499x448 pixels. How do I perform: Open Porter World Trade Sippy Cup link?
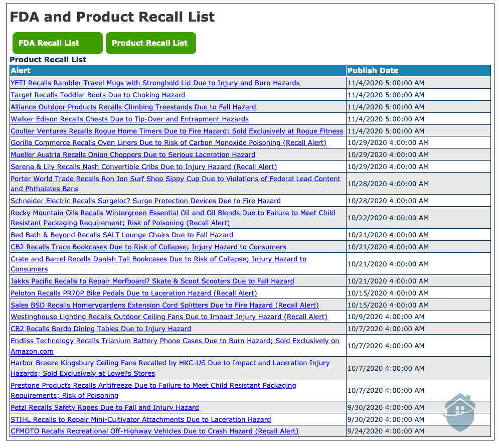(x=176, y=184)
